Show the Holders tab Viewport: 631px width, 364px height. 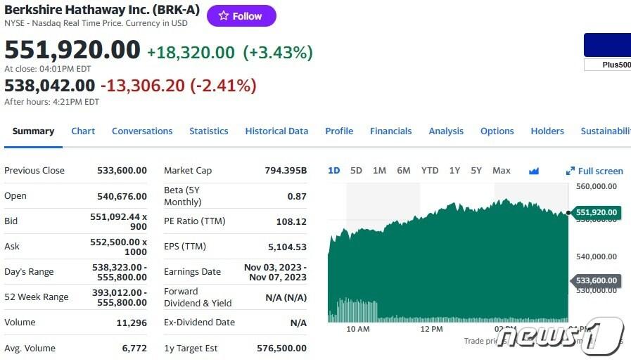[x=547, y=131]
